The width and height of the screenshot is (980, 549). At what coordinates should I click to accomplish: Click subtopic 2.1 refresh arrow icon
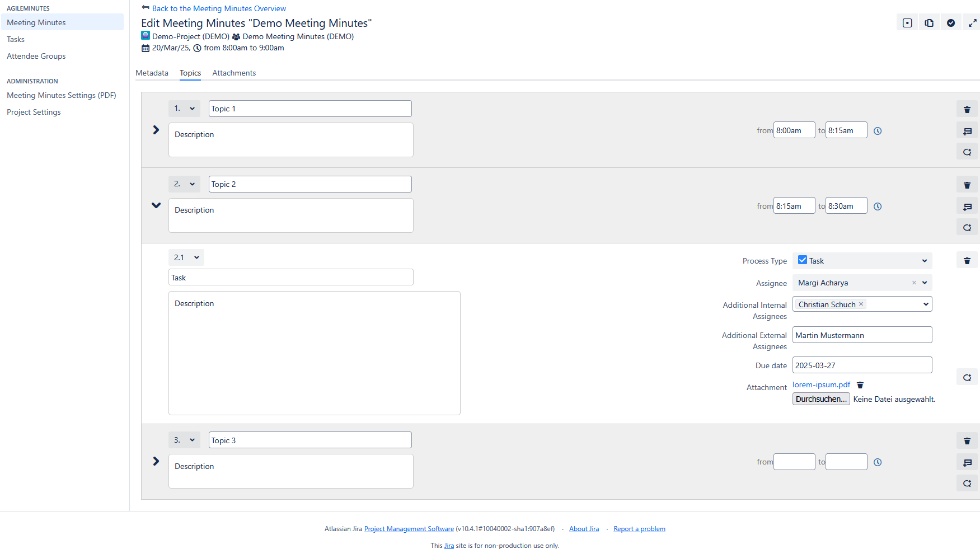tap(967, 377)
